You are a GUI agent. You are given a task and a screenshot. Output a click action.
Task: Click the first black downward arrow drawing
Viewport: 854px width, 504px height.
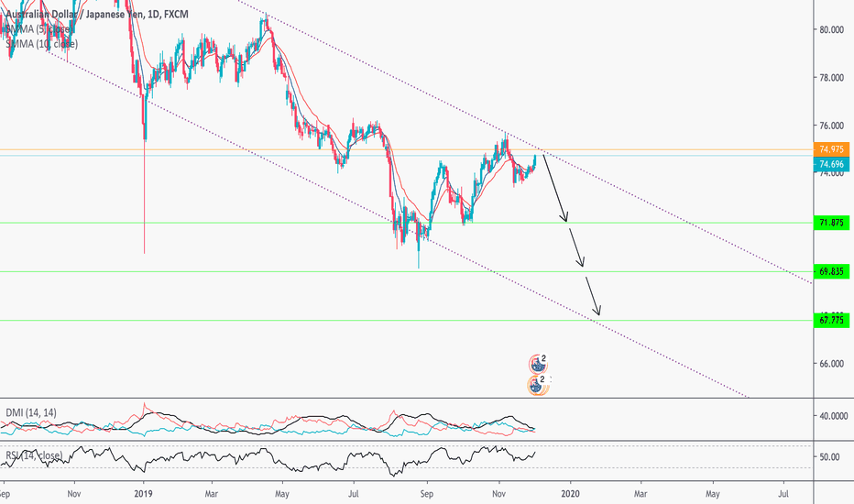click(x=556, y=190)
